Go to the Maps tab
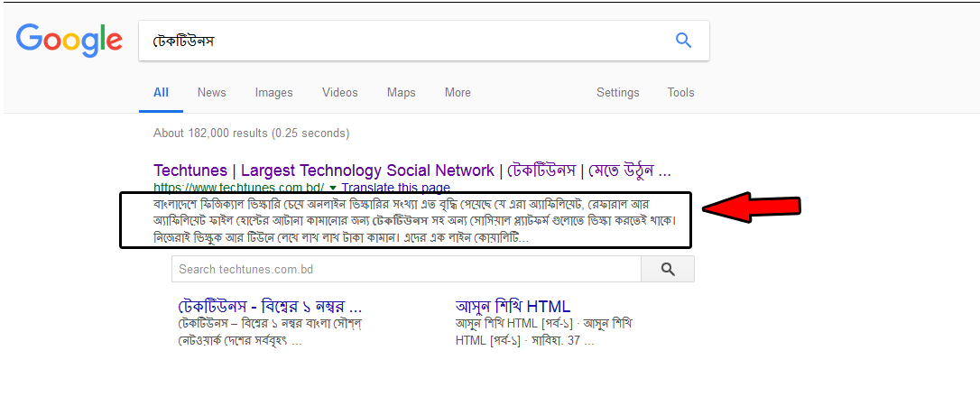The width and height of the screenshot is (980, 415). pos(402,93)
